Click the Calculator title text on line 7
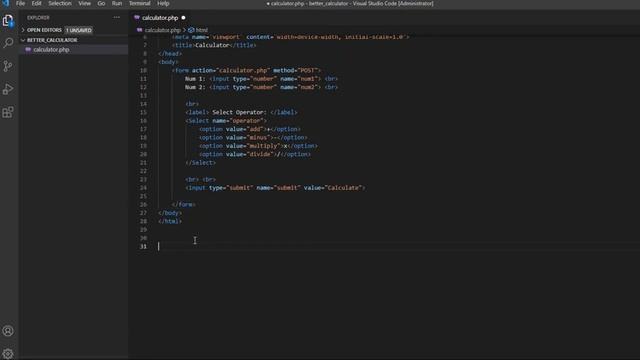 pyautogui.click(x=212, y=45)
